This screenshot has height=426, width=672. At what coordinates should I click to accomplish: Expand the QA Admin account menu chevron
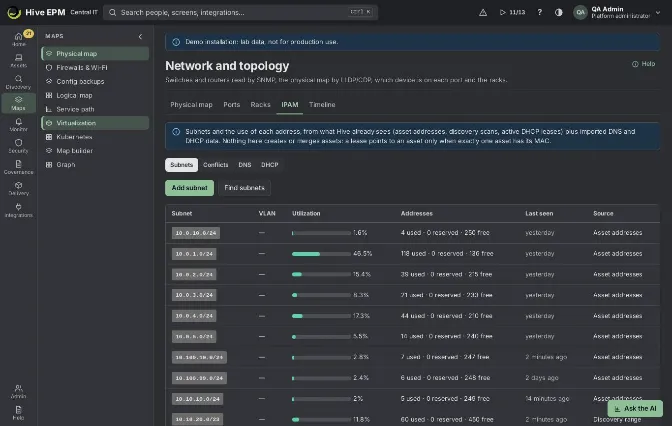click(x=658, y=12)
